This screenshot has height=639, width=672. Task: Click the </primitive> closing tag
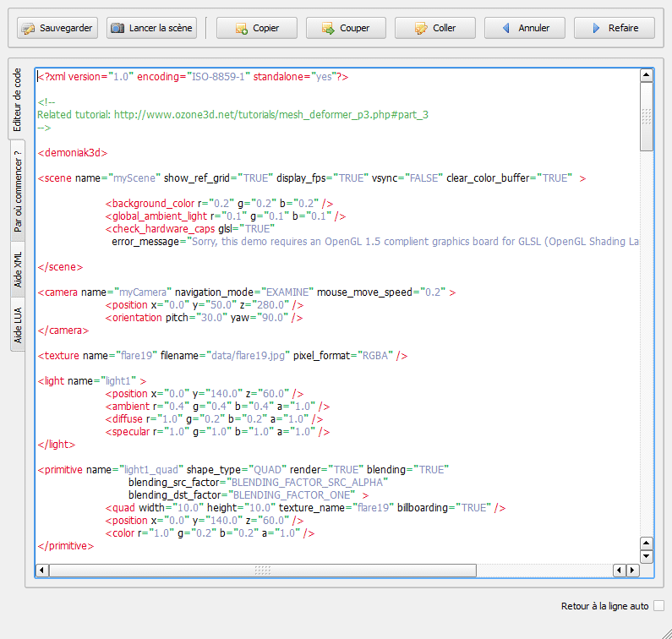point(66,546)
